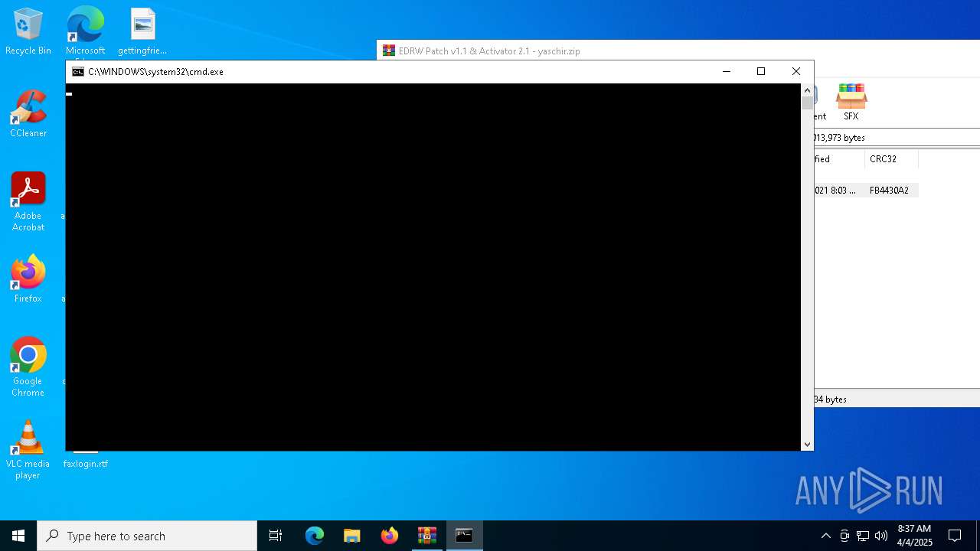Viewport: 980px width, 551px height.
Task: Open the VLC media player shortcut
Action: 28,450
